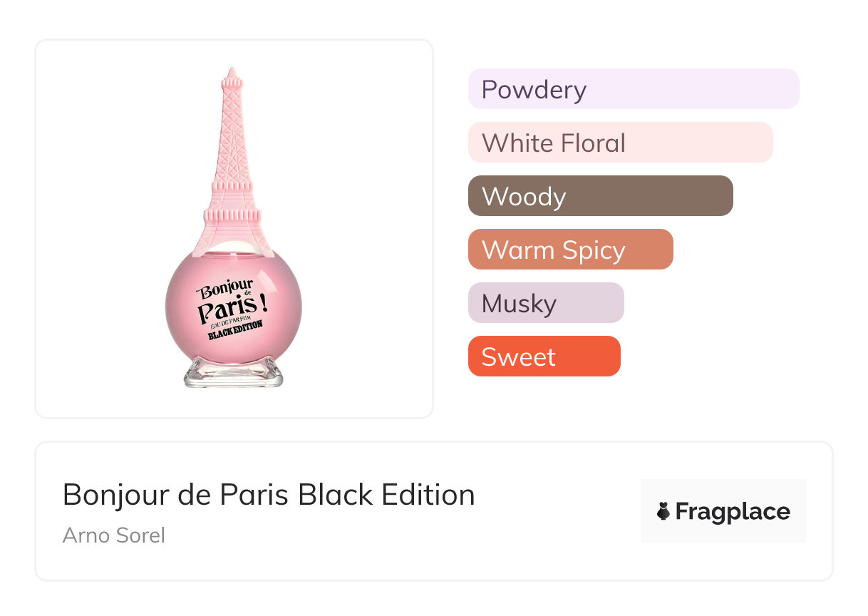This screenshot has width=868, height=616.
Task: Click the Woody label text
Action: pyautogui.click(x=524, y=197)
